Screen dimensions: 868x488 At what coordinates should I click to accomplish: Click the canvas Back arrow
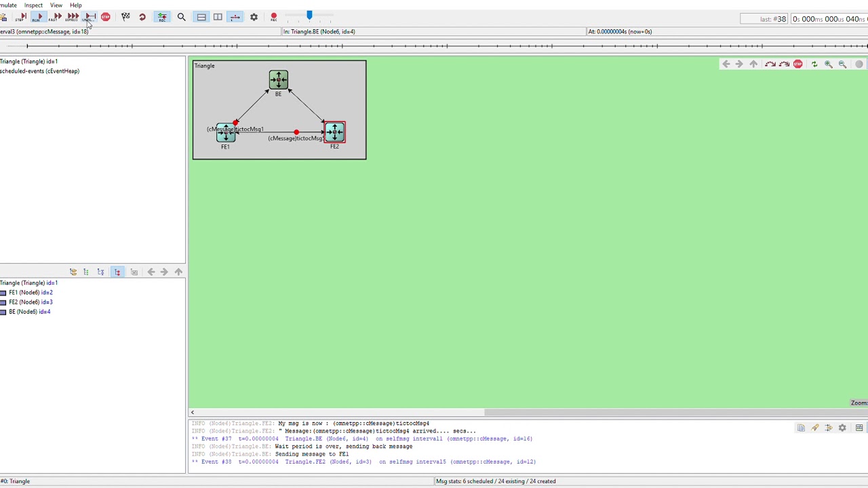pyautogui.click(x=726, y=64)
